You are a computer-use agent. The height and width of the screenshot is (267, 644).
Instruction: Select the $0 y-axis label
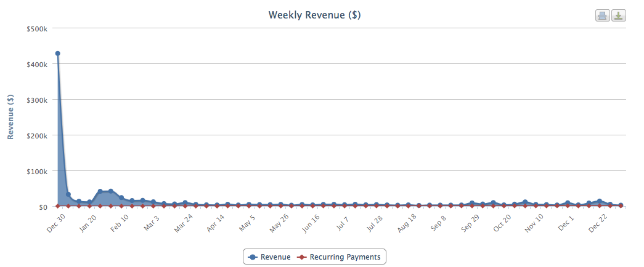[x=43, y=207]
